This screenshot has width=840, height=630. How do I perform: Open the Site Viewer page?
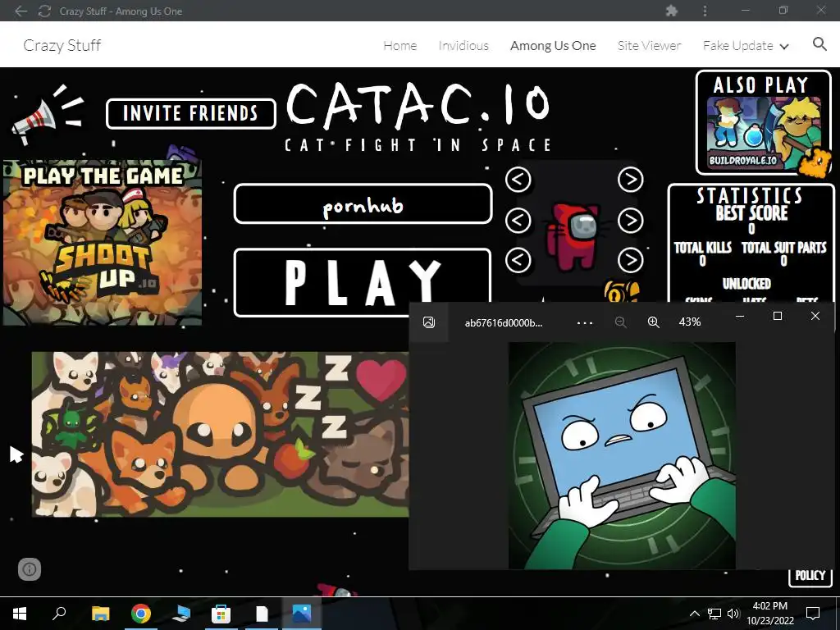[x=650, y=46]
